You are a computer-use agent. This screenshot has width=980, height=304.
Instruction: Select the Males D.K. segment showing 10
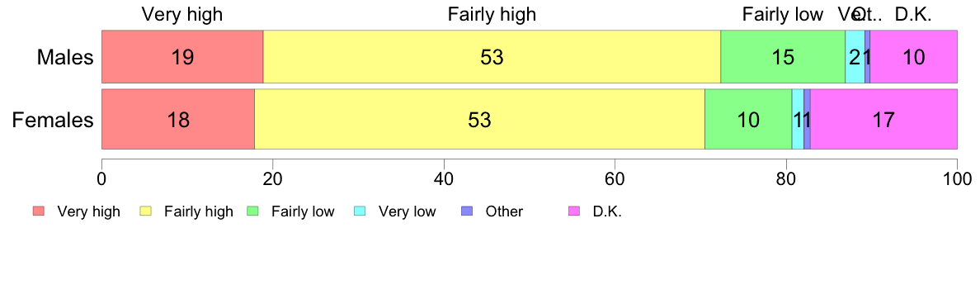[x=914, y=56]
